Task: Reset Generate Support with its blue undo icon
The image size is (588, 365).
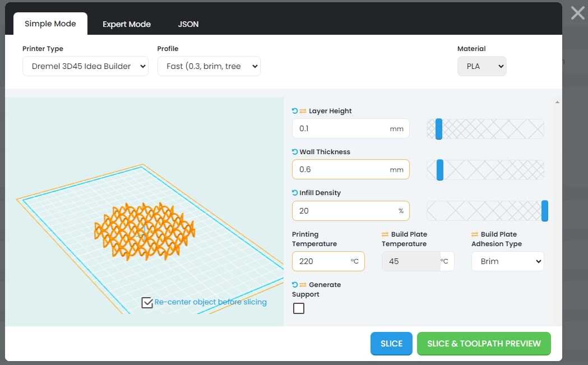Action: point(295,285)
